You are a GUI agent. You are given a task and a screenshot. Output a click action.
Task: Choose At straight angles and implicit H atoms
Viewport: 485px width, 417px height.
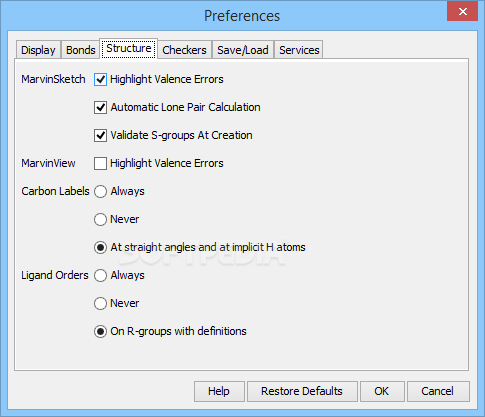click(100, 248)
